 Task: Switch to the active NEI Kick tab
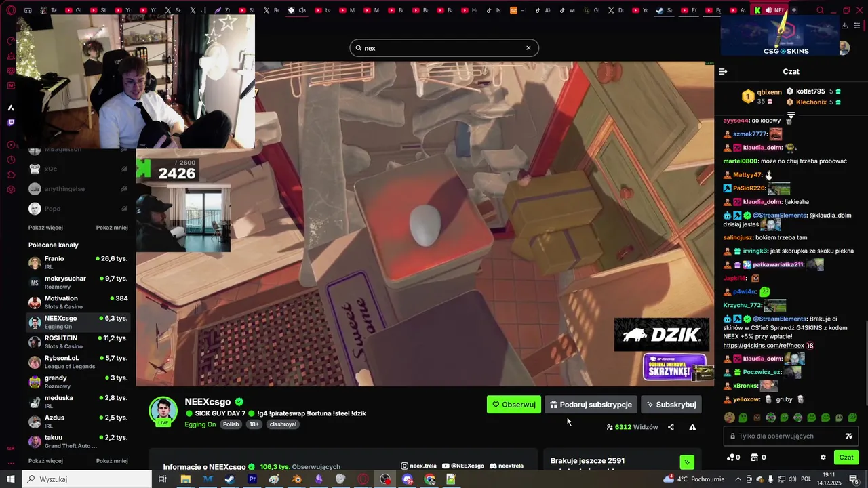click(x=769, y=11)
